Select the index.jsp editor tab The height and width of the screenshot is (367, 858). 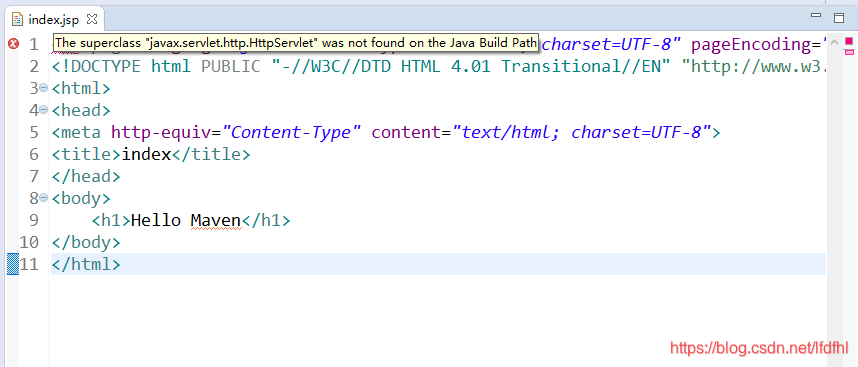[53, 20]
